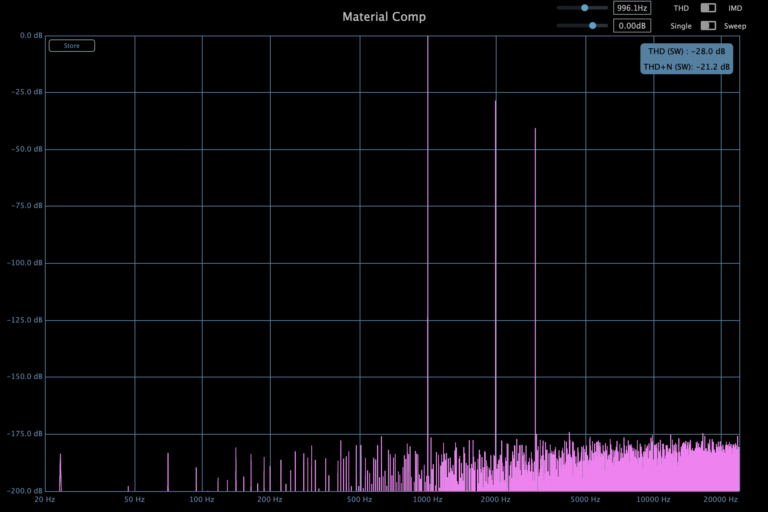Click the frequency slider handle
768x512 pixels.
coord(585,8)
